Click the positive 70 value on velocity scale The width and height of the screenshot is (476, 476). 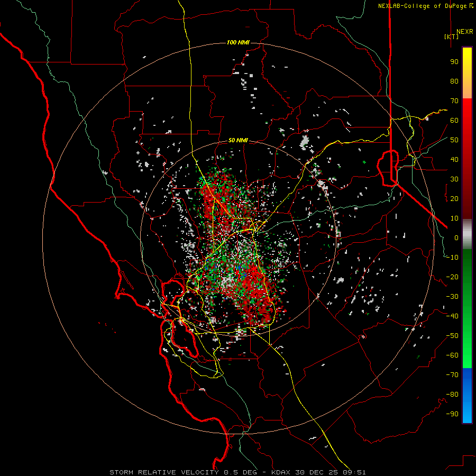(x=454, y=101)
